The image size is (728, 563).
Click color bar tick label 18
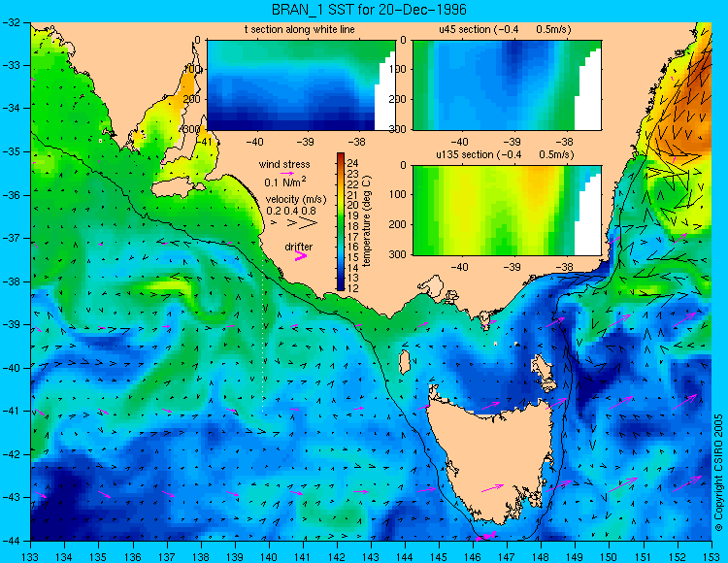pyautogui.click(x=353, y=226)
